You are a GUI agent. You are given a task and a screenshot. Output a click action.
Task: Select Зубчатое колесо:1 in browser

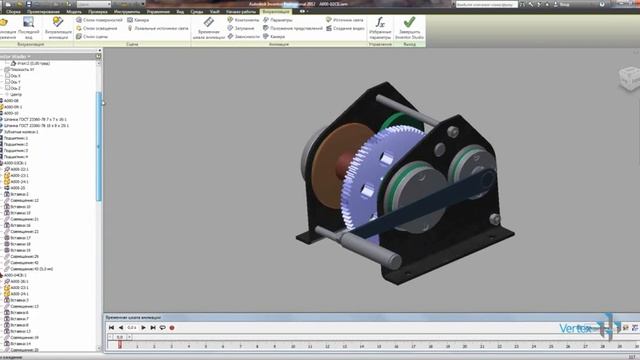click(x=20, y=132)
